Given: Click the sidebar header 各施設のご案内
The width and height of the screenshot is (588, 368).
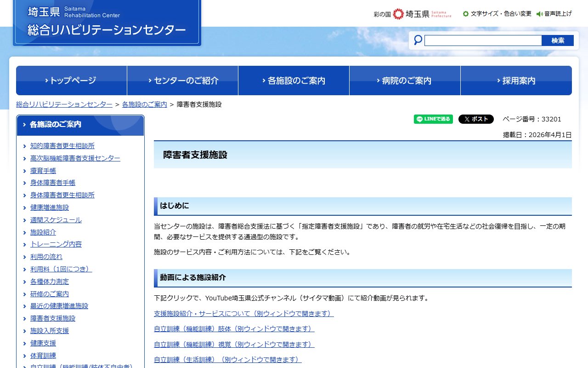Looking at the screenshot, I should pos(80,125).
